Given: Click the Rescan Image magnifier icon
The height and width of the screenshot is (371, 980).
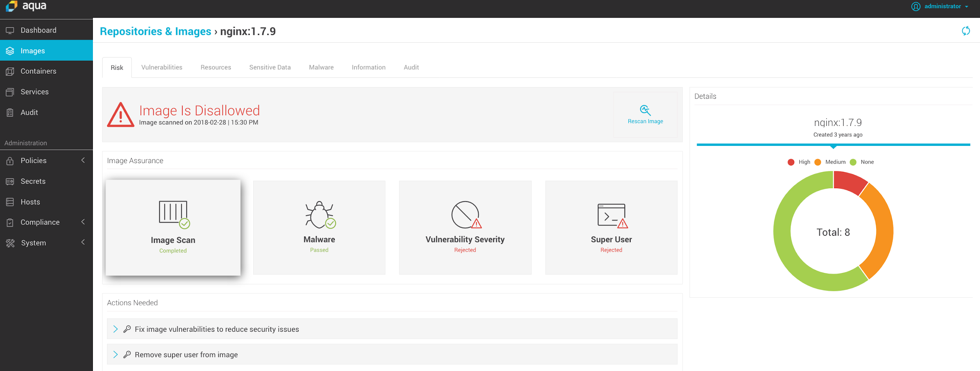Looking at the screenshot, I should [x=645, y=110].
